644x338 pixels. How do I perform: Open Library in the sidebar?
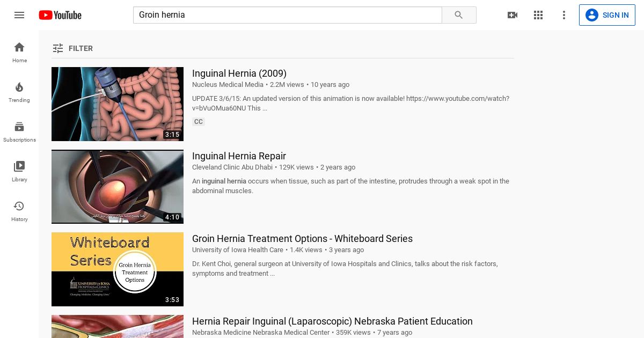[19, 172]
